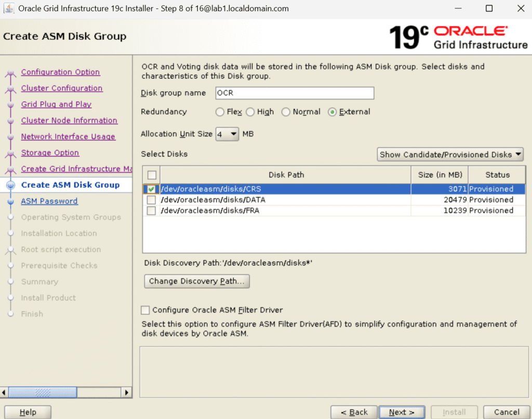The height and width of the screenshot is (419, 532).
Task: Choose Normal redundancy radio button
Action: tap(286, 112)
